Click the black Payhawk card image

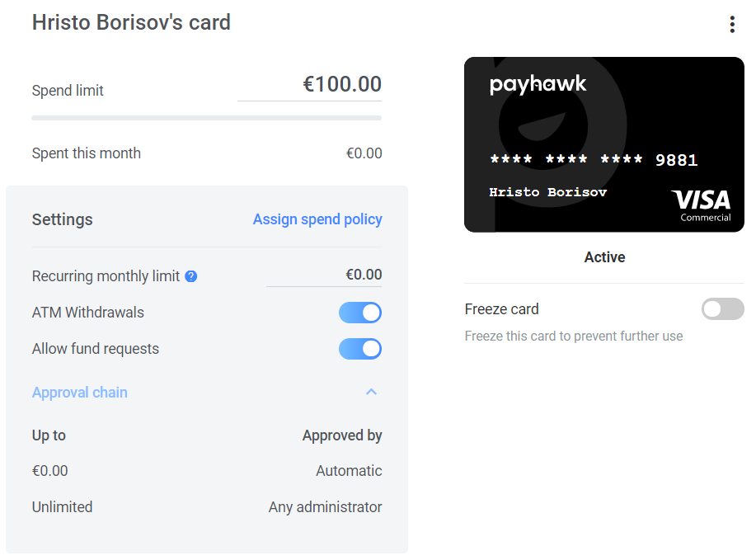pos(604,144)
